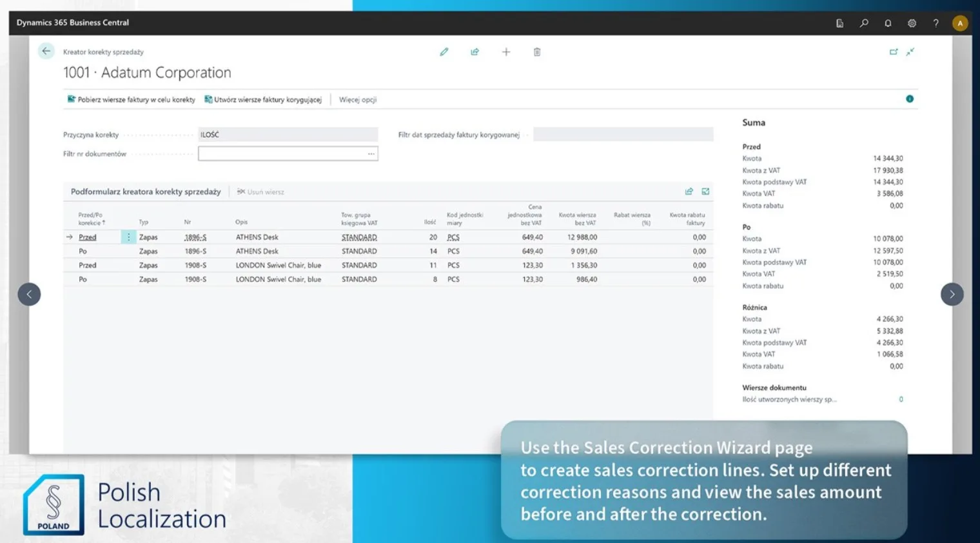Click the 1896-S item number link
This screenshot has width=980, height=543.
(195, 237)
